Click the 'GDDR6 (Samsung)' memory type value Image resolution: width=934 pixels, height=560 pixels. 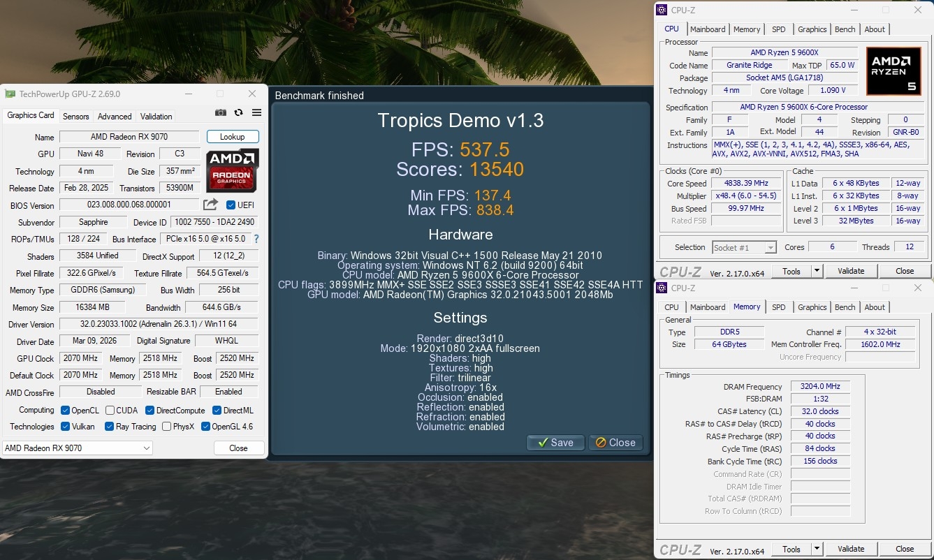point(102,290)
